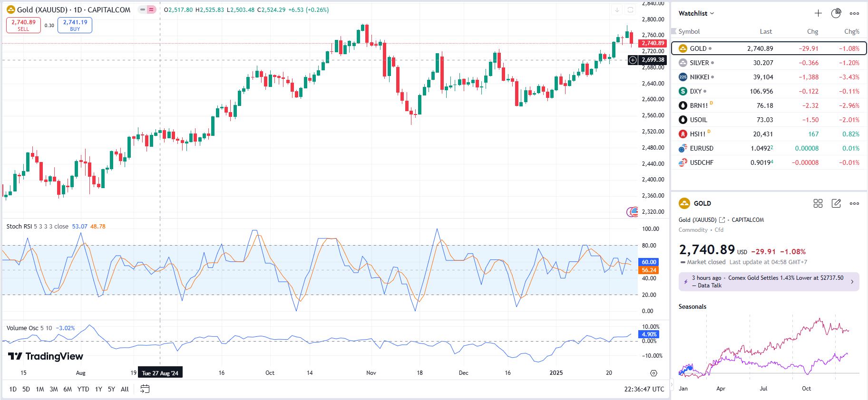The height and width of the screenshot is (400, 868).
Task: Toggle the maximize chart pane icon
Action: click(x=630, y=10)
